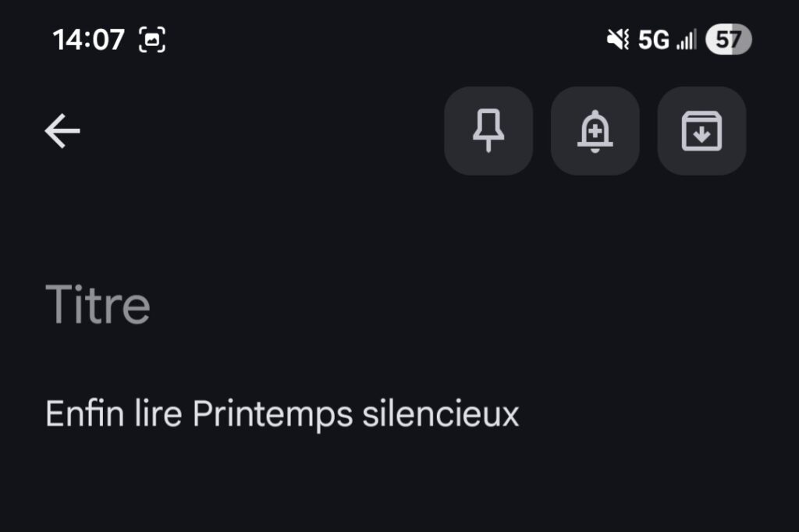The width and height of the screenshot is (799, 532).
Task: Tap the 14:07 clock in status bar
Action: pos(88,39)
